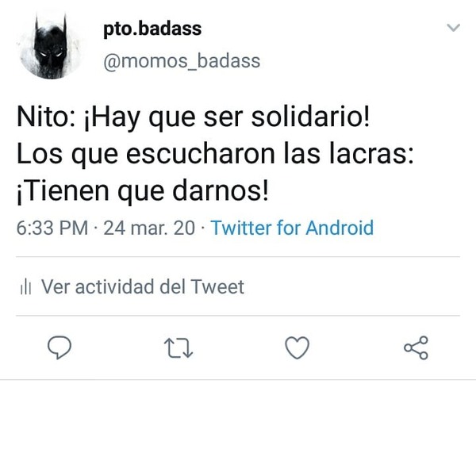
Task: Open the tweet options chevron dropdown
Action: [454, 28]
